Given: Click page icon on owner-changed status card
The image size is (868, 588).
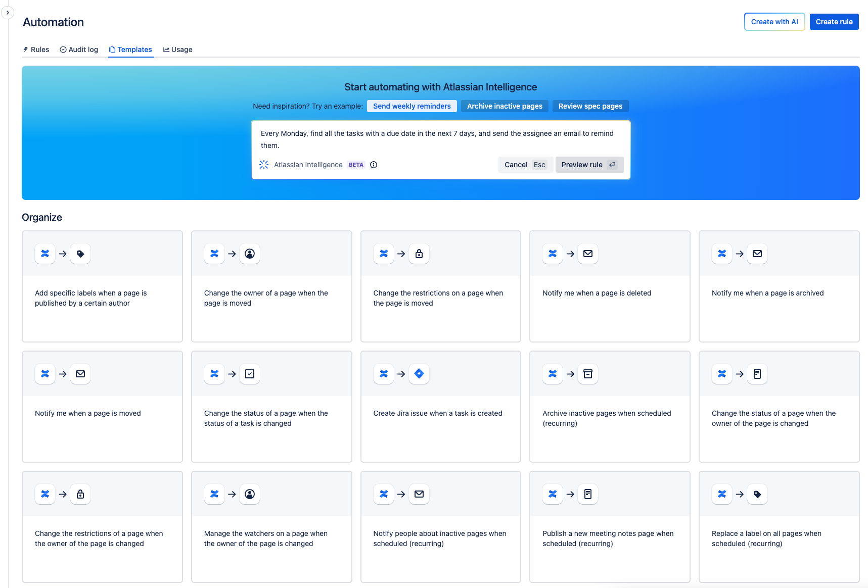Looking at the screenshot, I should (757, 374).
